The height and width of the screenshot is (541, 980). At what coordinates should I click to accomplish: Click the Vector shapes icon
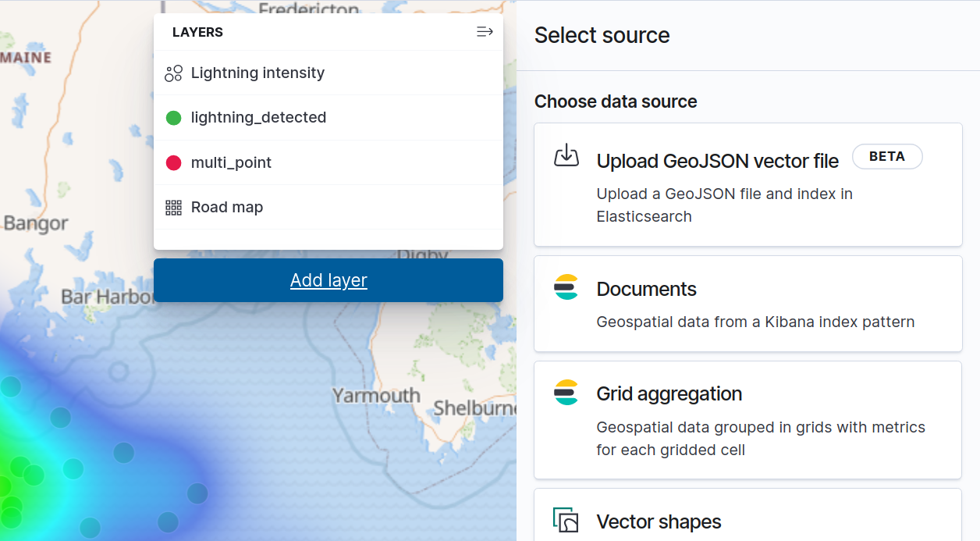coord(566,520)
